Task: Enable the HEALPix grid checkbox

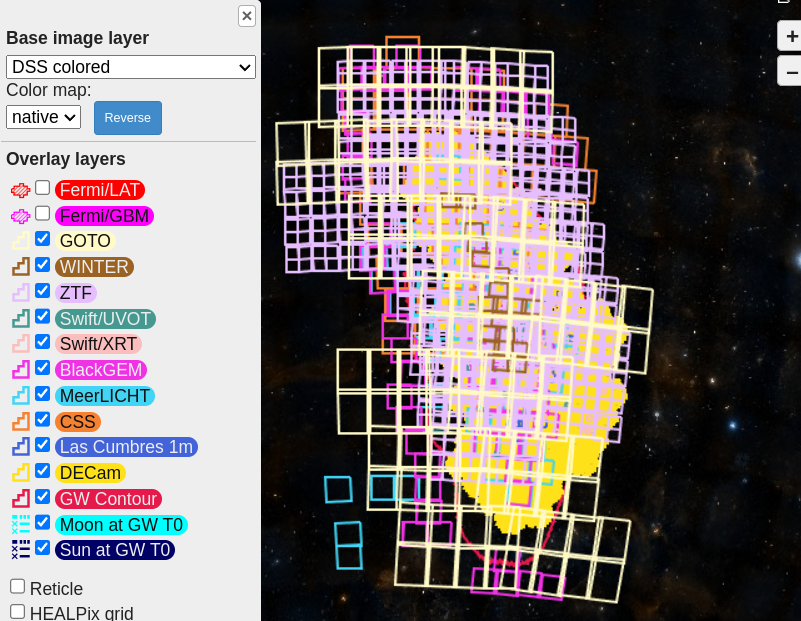Action: (17, 611)
